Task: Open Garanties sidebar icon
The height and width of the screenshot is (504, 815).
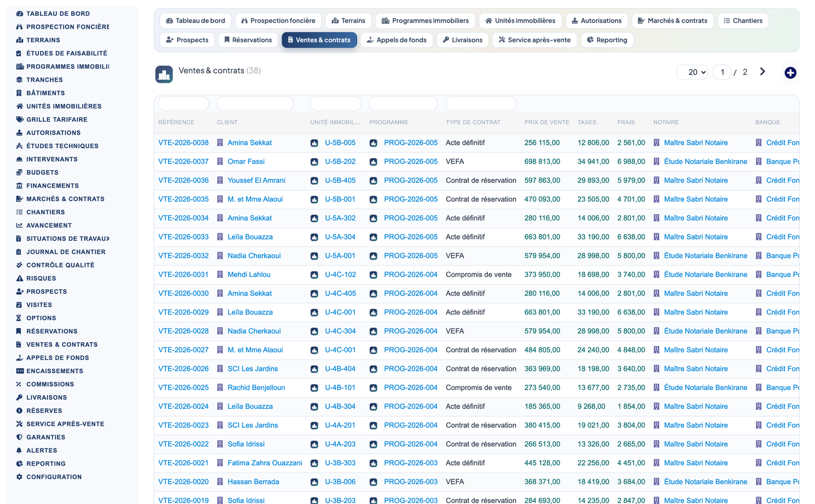Action: (20, 437)
